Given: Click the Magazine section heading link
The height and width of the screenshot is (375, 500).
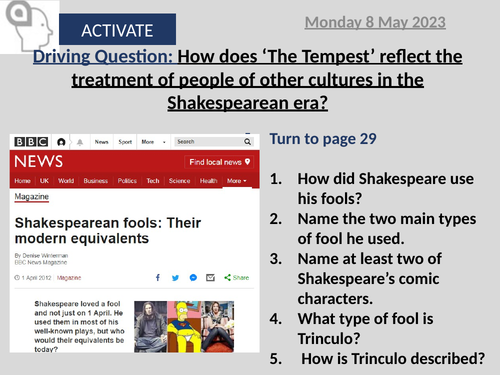Looking at the screenshot, I should [x=32, y=197].
